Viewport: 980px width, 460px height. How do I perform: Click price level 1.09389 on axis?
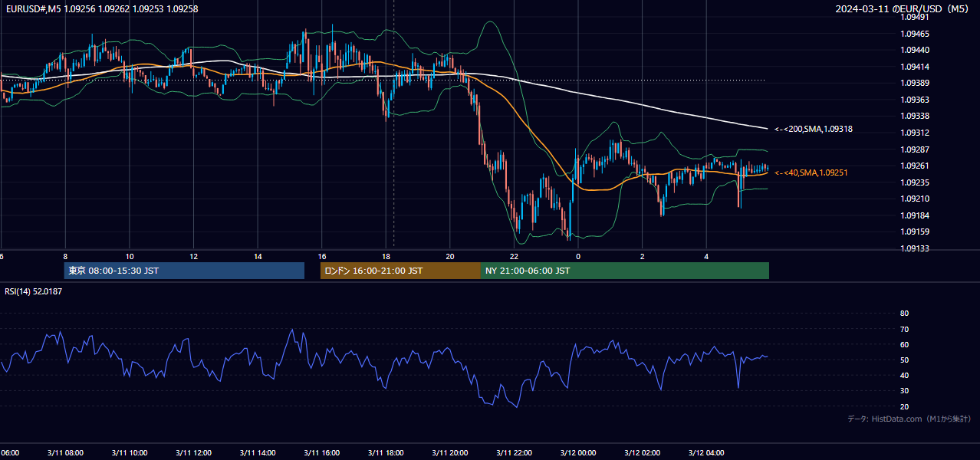point(915,83)
